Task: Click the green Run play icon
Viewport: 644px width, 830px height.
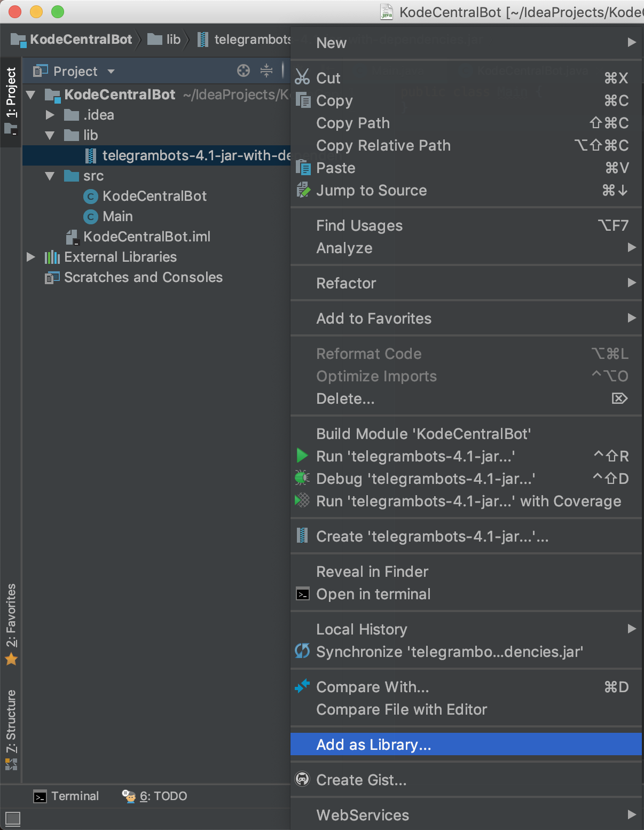Action: (x=302, y=456)
